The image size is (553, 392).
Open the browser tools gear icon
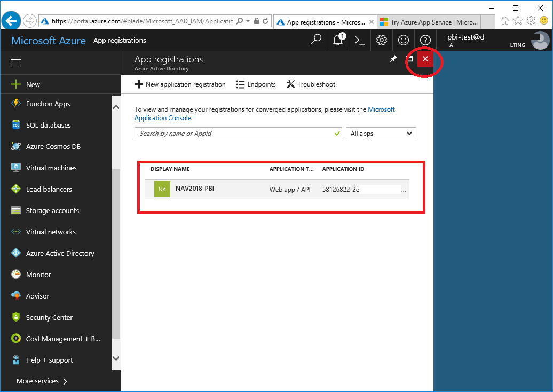pyautogui.click(x=531, y=21)
